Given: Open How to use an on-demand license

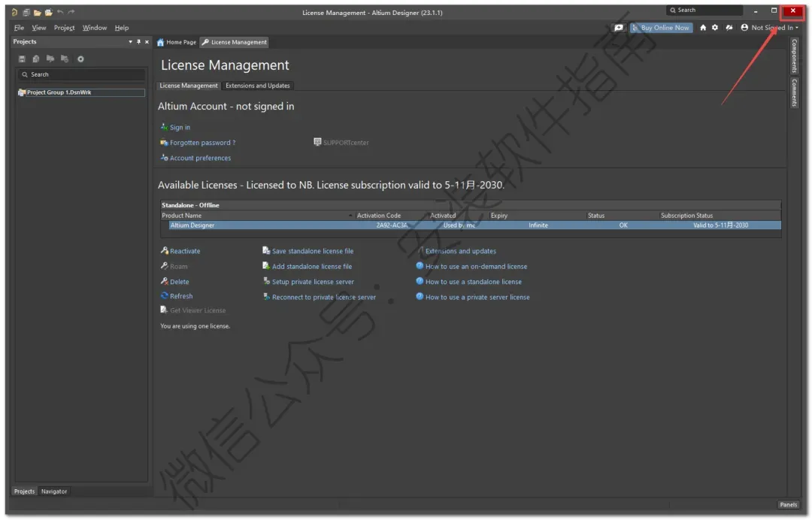Looking at the screenshot, I should 476,267.
